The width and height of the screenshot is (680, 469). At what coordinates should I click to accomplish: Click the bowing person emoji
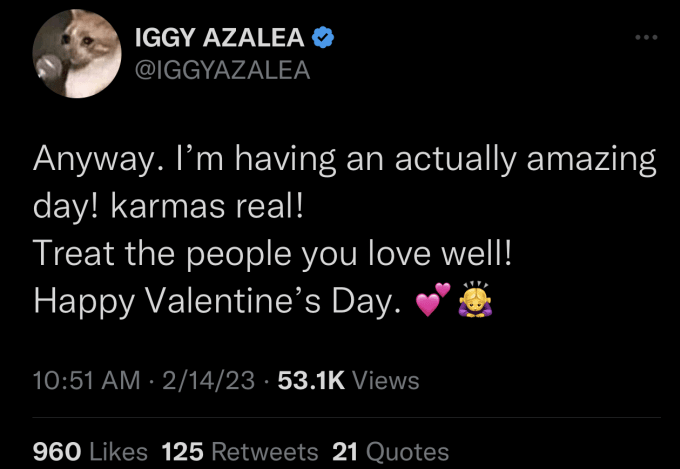(476, 299)
